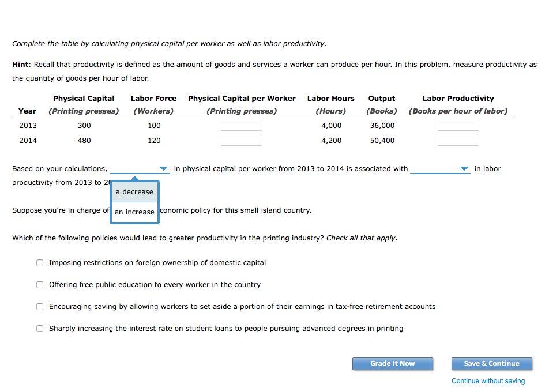Click the 2013 Labor Productivity input field
This screenshot has height=392, width=549.
point(458,125)
